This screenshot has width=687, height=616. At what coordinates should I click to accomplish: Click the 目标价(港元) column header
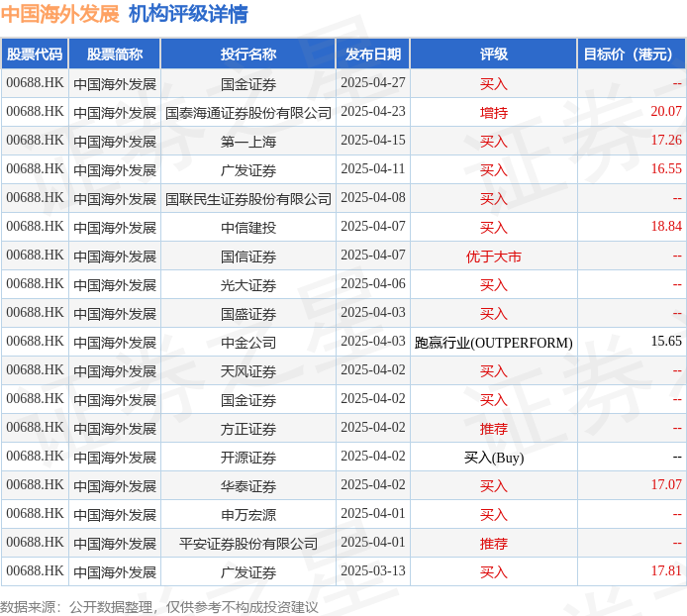[632, 53]
